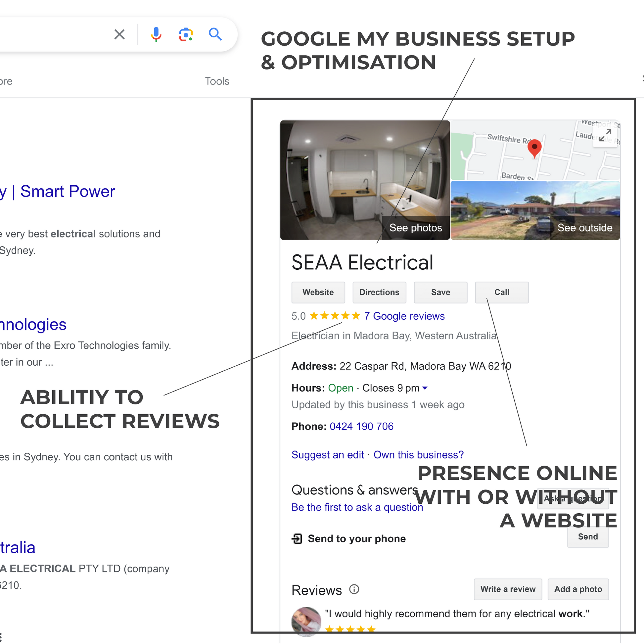
Task: Click the red map location pin
Action: coord(534,148)
